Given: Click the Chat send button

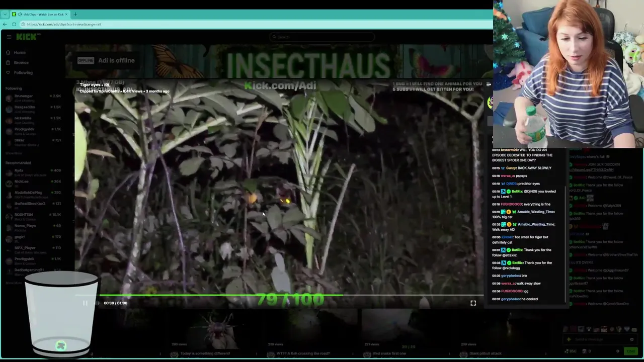Looking at the screenshot, I should point(631,351).
